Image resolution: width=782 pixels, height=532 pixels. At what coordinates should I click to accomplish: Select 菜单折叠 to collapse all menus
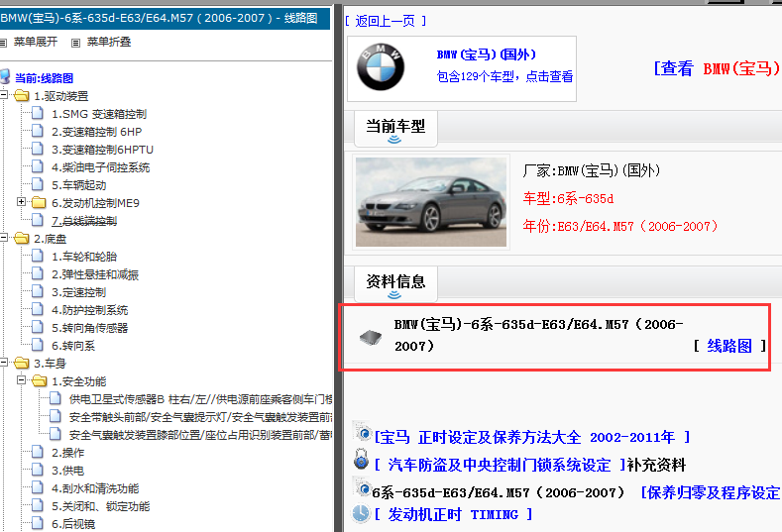[x=109, y=42]
